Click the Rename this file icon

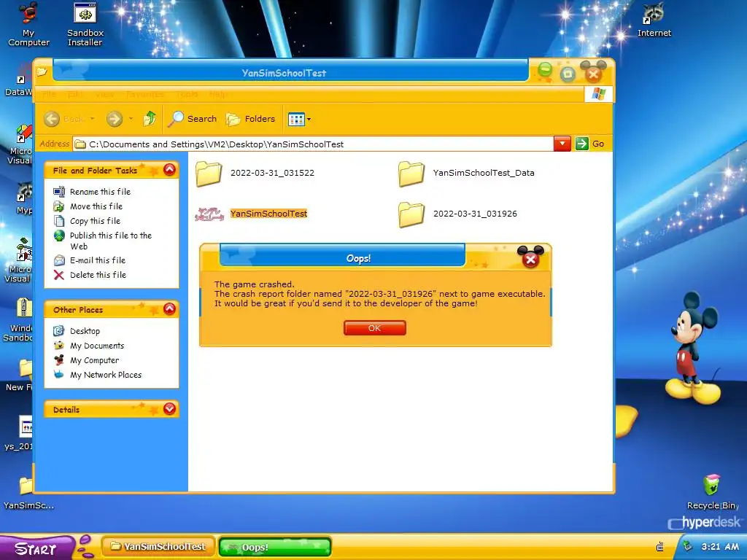click(59, 192)
